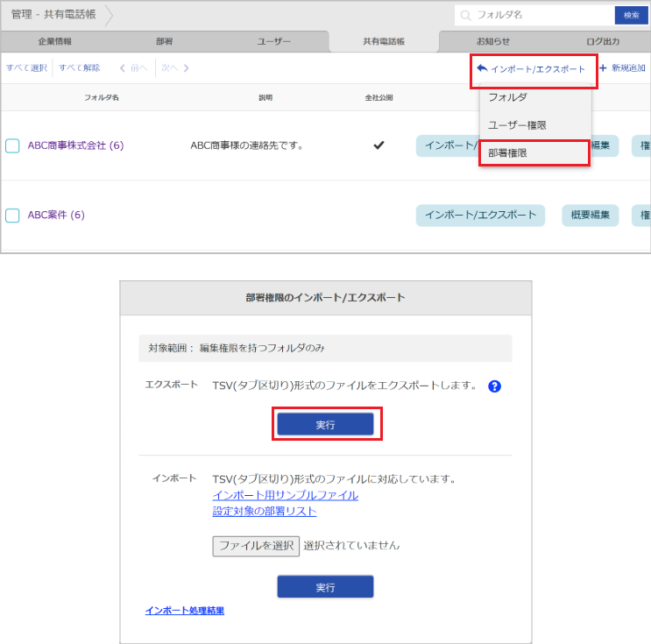The width and height of the screenshot is (651, 644).
Task: Choose ユーザー権限 from the dropdown menu
Action: [534, 125]
